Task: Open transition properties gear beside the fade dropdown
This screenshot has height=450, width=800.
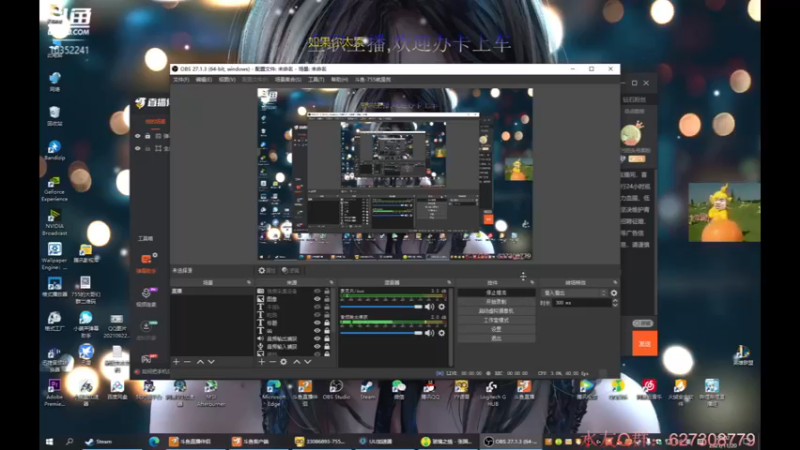Action: click(x=614, y=293)
